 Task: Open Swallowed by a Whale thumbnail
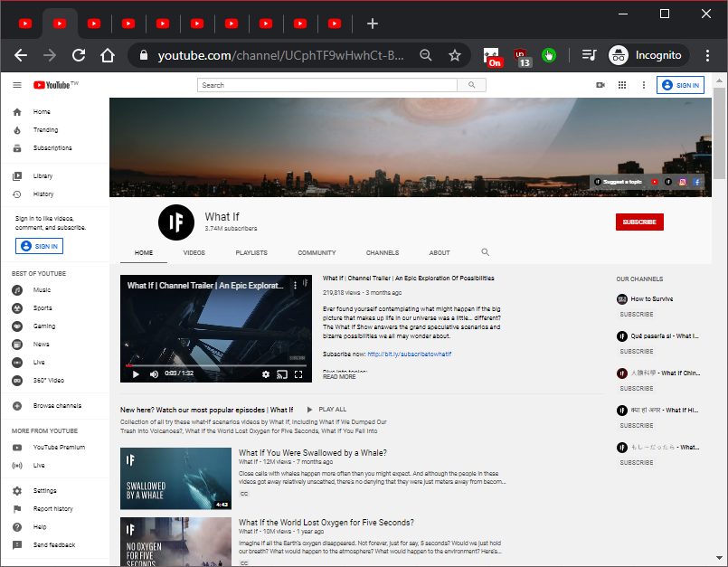[x=175, y=478]
